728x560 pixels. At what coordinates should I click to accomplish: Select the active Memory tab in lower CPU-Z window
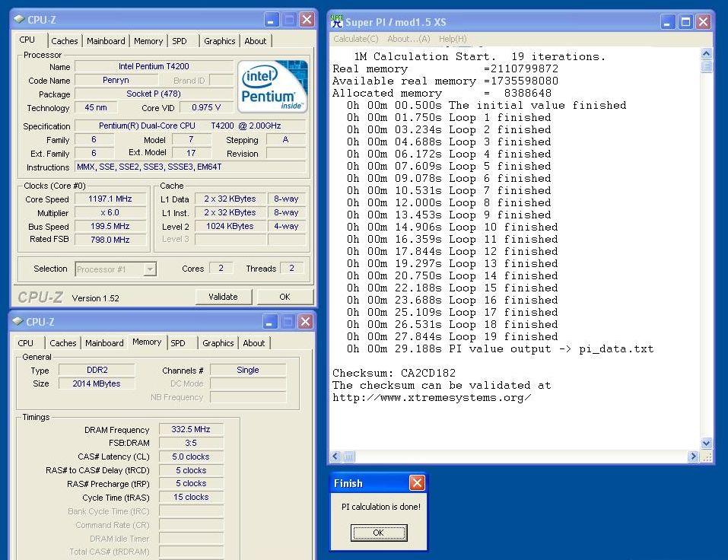click(x=147, y=342)
